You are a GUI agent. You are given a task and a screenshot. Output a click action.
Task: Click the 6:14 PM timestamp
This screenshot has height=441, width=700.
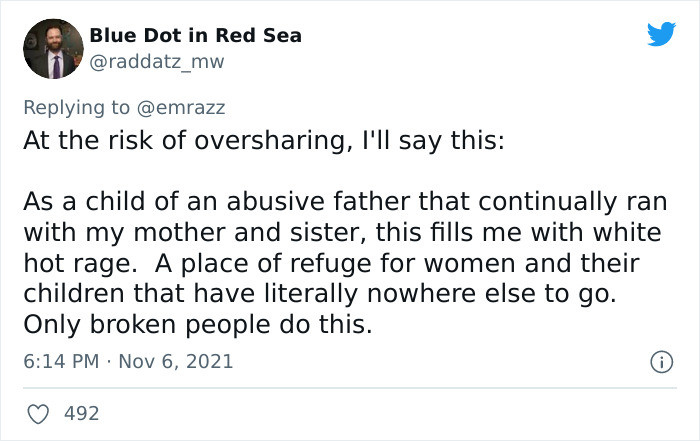click(x=59, y=361)
